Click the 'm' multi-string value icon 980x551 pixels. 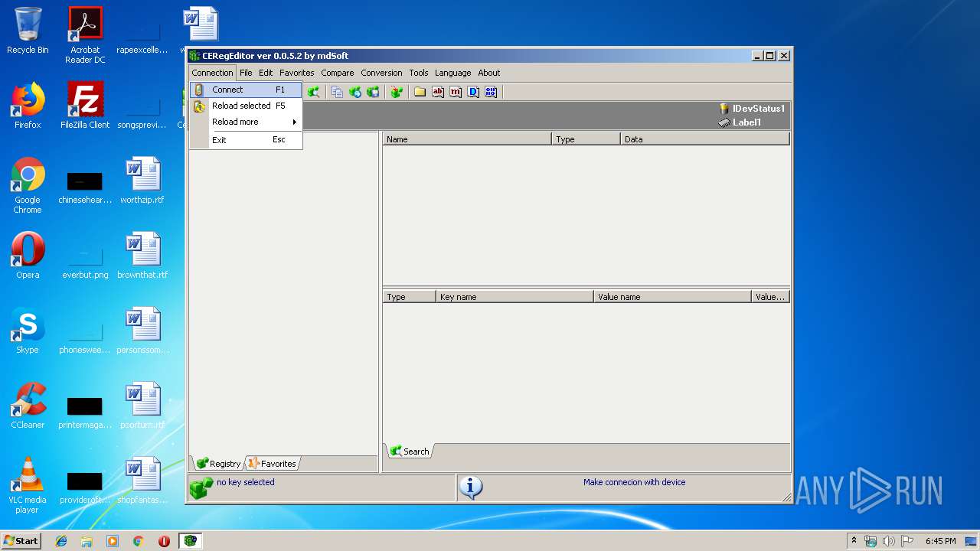(x=456, y=92)
